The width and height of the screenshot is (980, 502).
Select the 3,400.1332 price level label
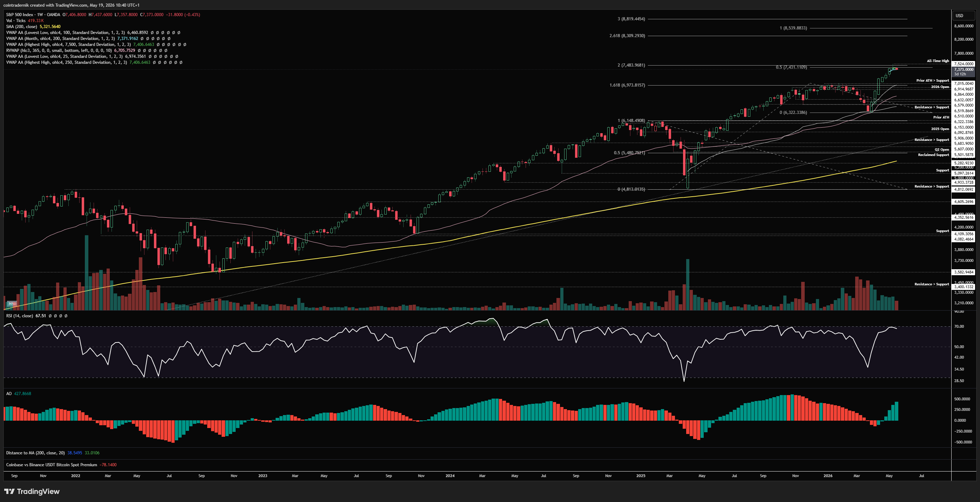(964, 287)
